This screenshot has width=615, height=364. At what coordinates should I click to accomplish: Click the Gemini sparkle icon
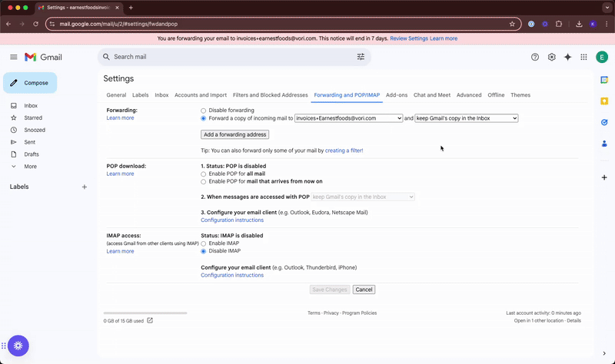pos(567,57)
